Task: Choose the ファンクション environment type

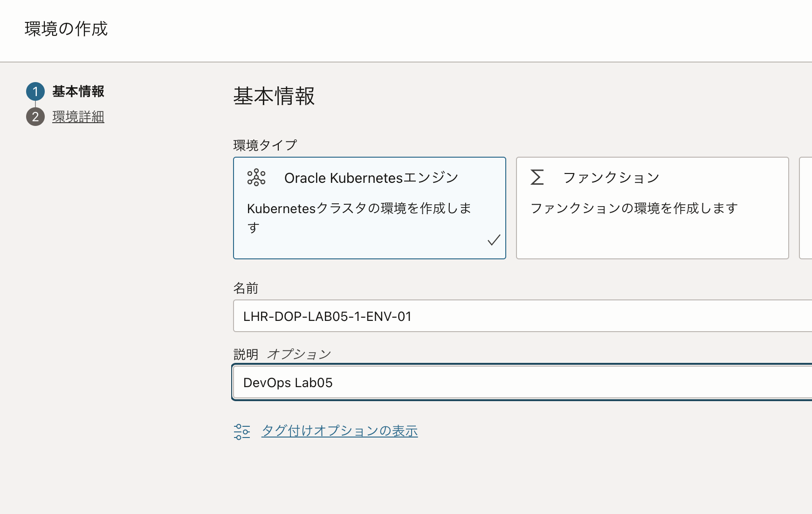Action: pyautogui.click(x=652, y=208)
